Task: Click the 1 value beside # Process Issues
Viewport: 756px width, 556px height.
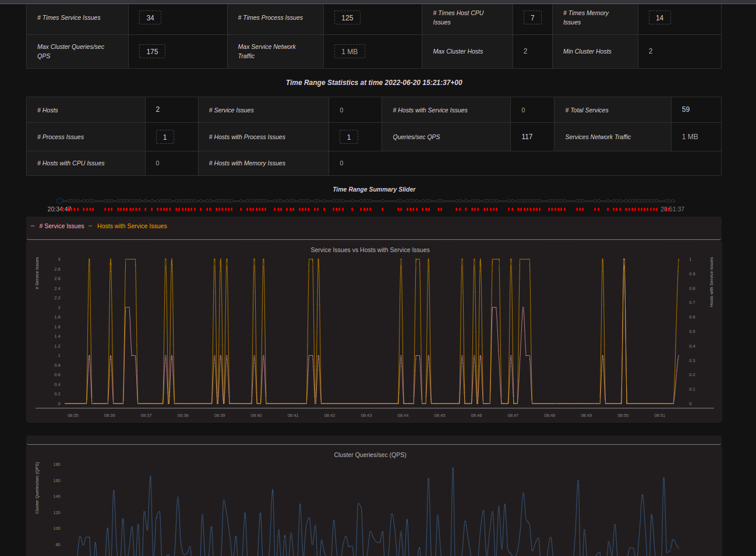Action: pyautogui.click(x=165, y=137)
